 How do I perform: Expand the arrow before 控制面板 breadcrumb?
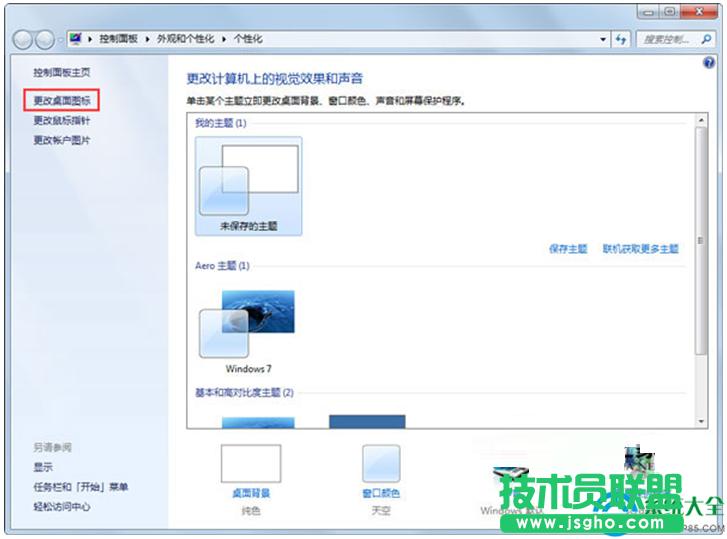click(90, 39)
